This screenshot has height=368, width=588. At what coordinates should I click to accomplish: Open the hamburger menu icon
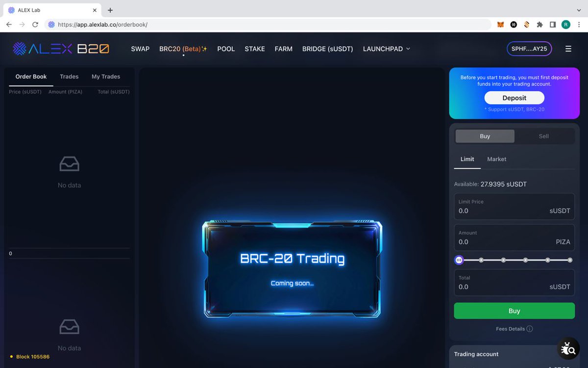click(x=568, y=49)
